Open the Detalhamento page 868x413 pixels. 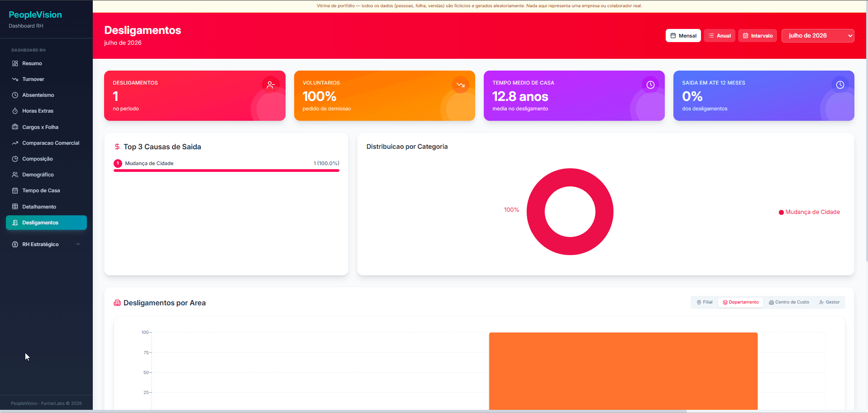[x=46, y=207]
